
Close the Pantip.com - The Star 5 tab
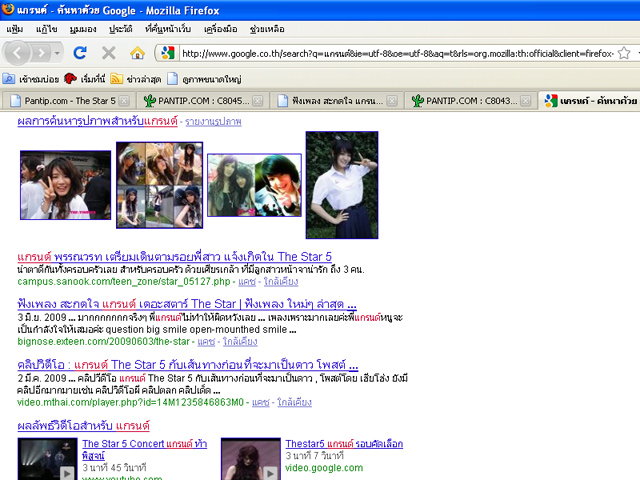tap(124, 100)
